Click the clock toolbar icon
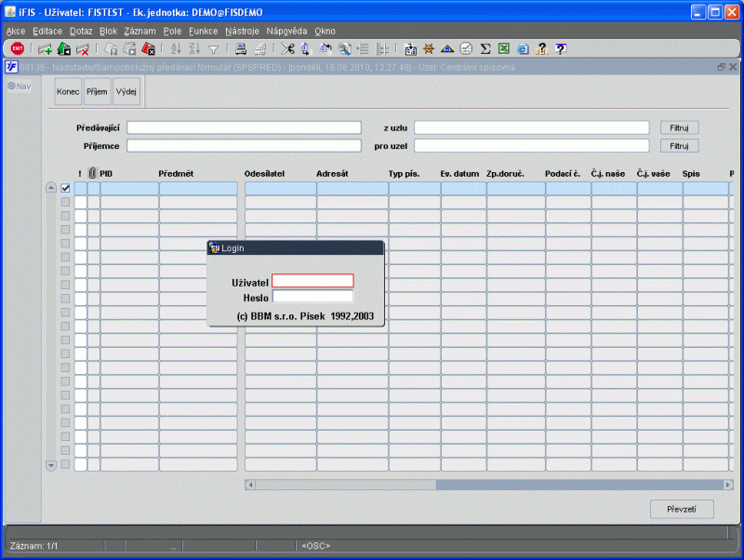Image resolution: width=744 pixels, height=560 pixels. [467, 48]
